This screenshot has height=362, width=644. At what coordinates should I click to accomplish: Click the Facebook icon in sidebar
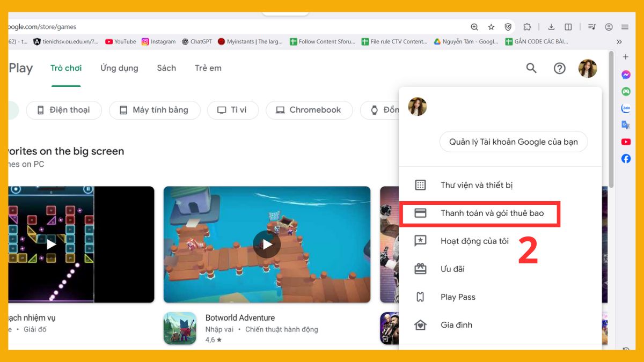tap(626, 159)
